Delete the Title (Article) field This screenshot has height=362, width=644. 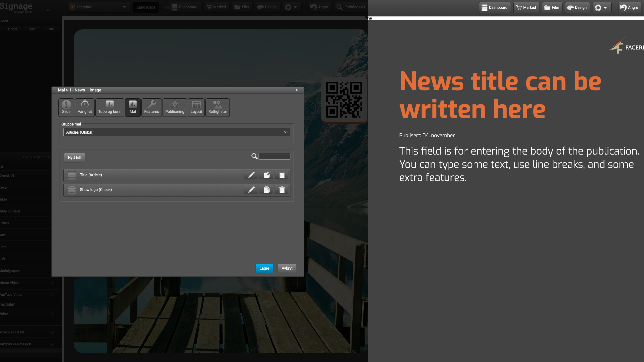click(x=282, y=175)
